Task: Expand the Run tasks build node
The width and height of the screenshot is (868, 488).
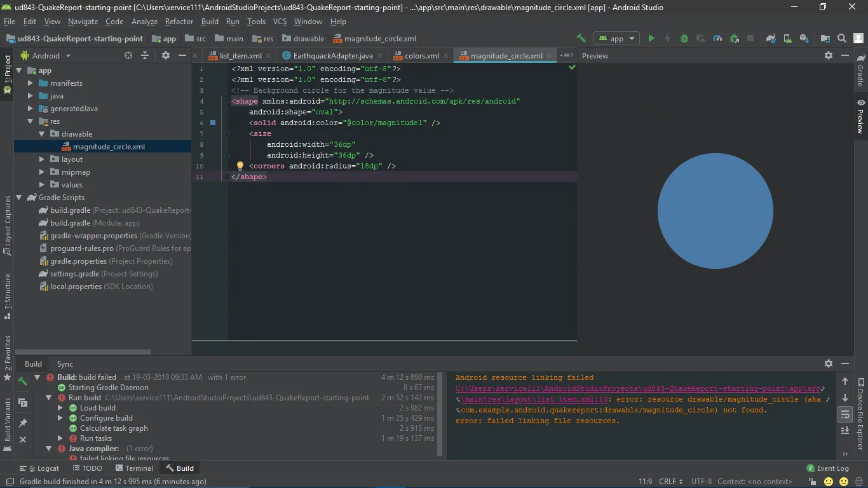Action: pyautogui.click(x=60, y=438)
